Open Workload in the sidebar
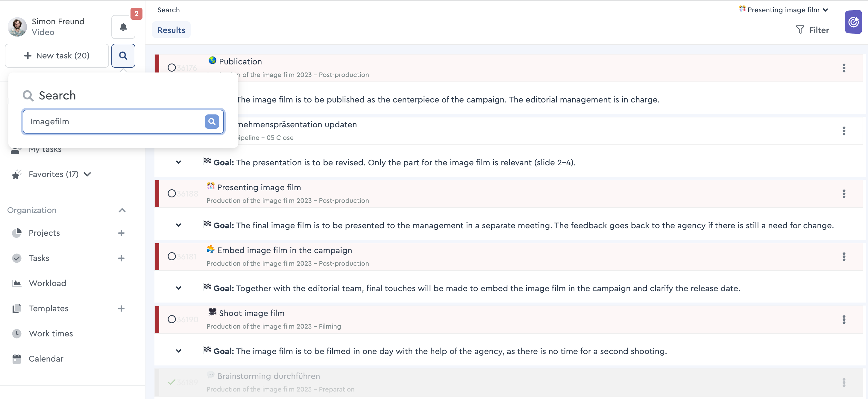868x399 pixels. click(x=48, y=283)
